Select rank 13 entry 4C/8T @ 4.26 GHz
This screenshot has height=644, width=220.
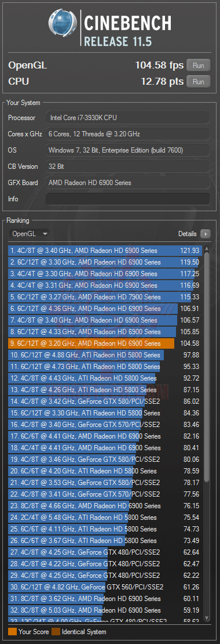tap(105, 389)
